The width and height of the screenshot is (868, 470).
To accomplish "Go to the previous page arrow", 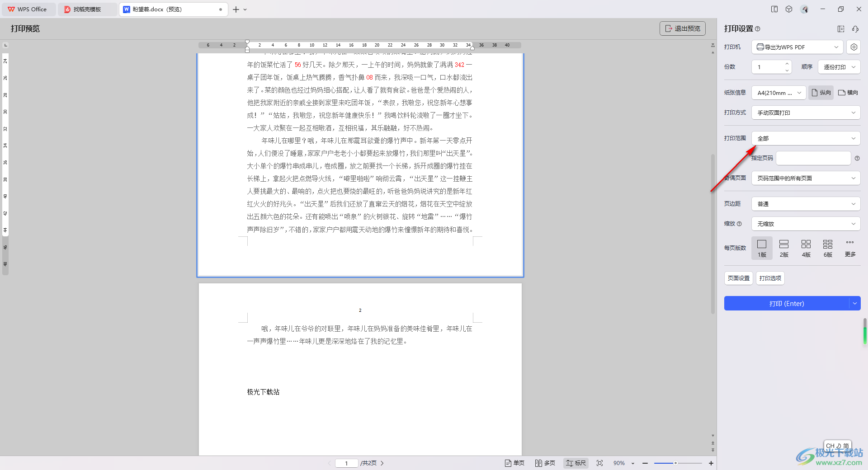I will (x=330, y=463).
